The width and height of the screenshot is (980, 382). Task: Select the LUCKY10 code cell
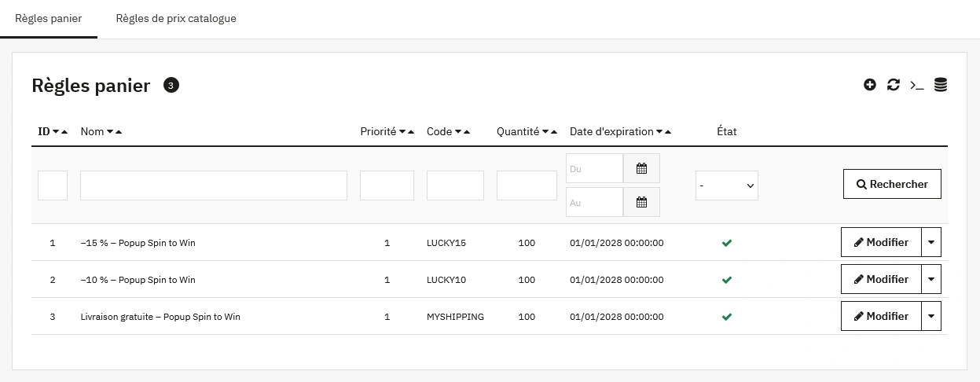[446, 280]
